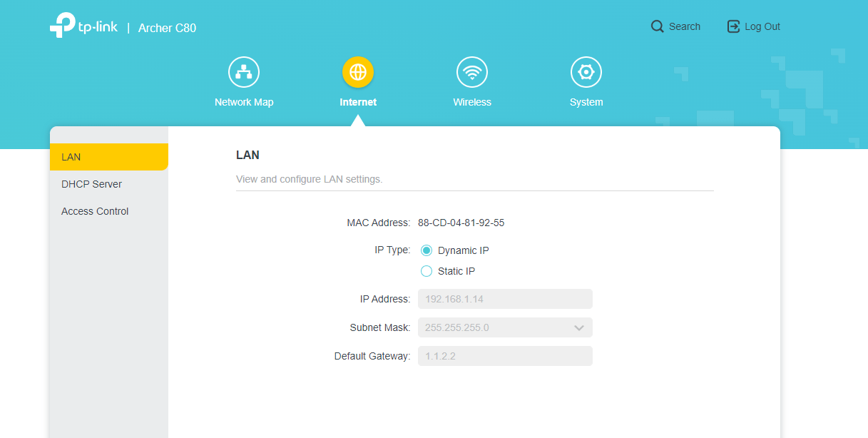868x438 pixels.
Task: Expand the Subnet Mask dropdown
Action: coord(578,327)
